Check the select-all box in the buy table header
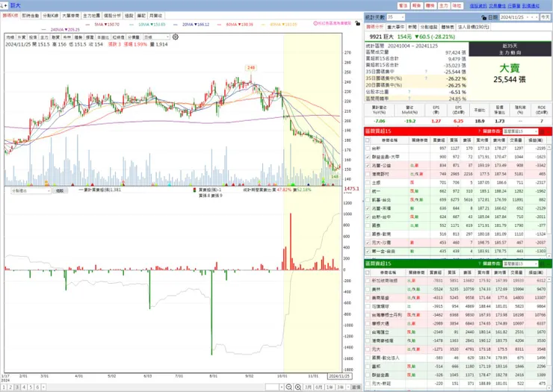The image size is (553, 392). coord(368,140)
